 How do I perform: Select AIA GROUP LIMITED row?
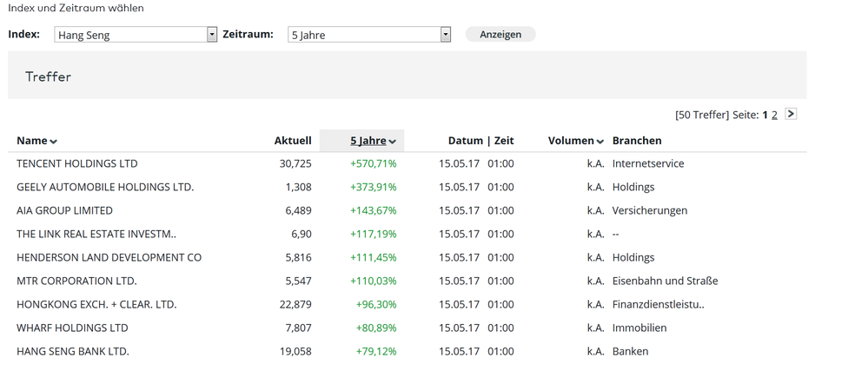[x=64, y=210]
